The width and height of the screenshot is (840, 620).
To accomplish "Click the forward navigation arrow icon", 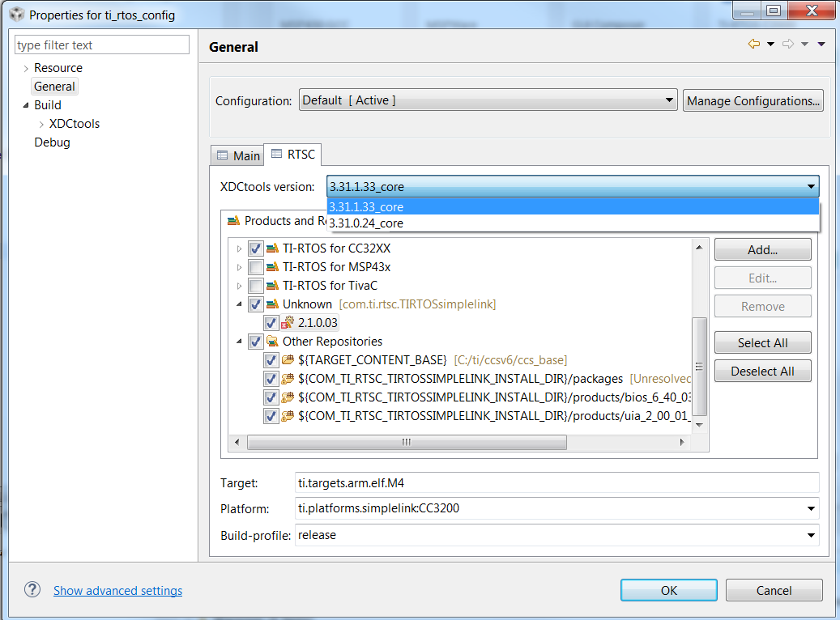I will point(787,44).
